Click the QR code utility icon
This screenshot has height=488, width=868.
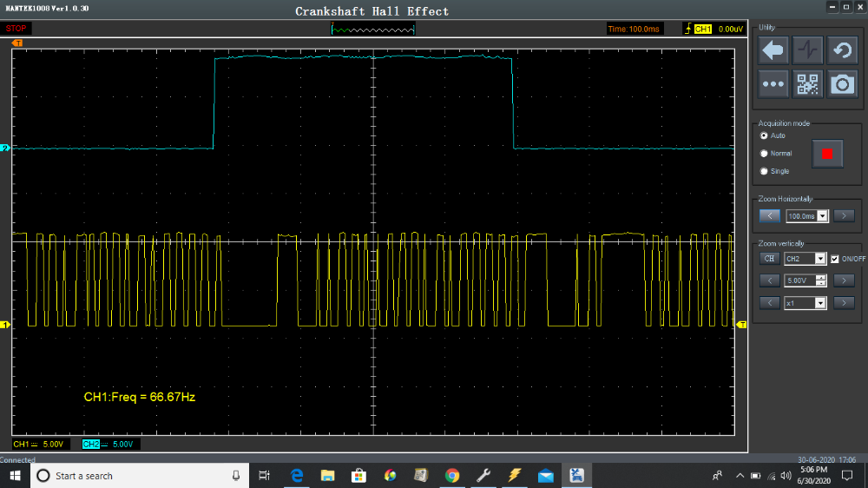[807, 84]
